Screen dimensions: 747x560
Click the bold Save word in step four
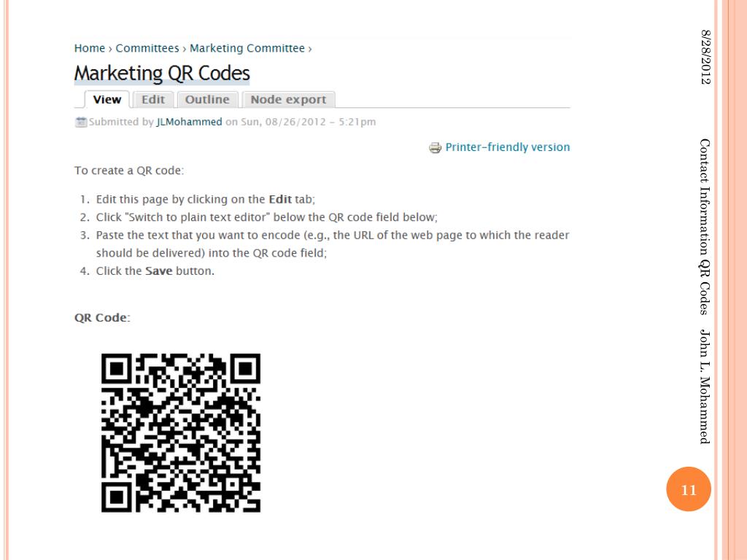tap(158, 271)
